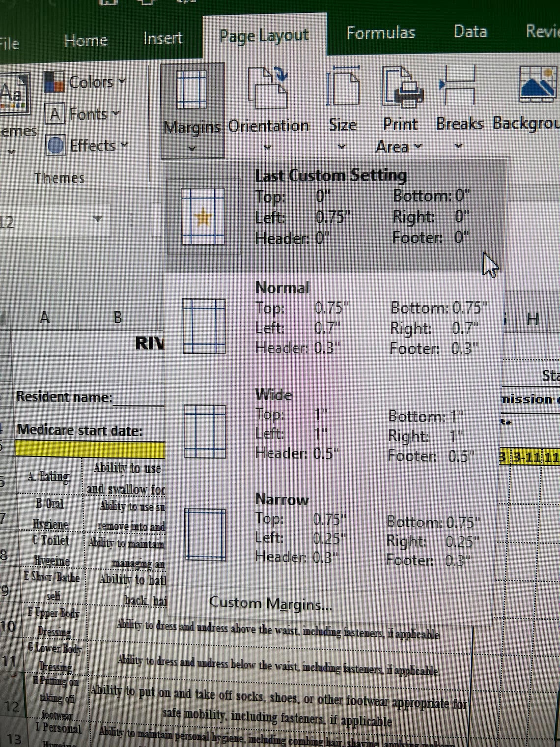Switch to the Data tab
This screenshot has width=560, height=747.
click(x=470, y=31)
